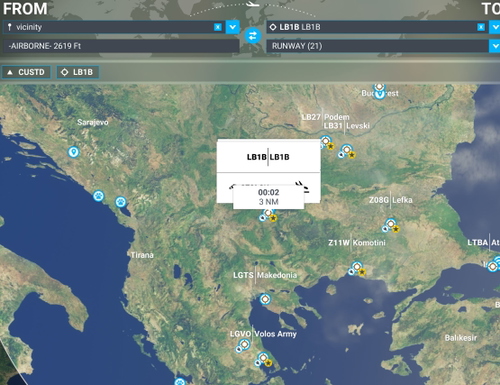Click the 00:02 3 NM leg info label
The image size is (500, 385).
pyautogui.click(x=268, y=197)
